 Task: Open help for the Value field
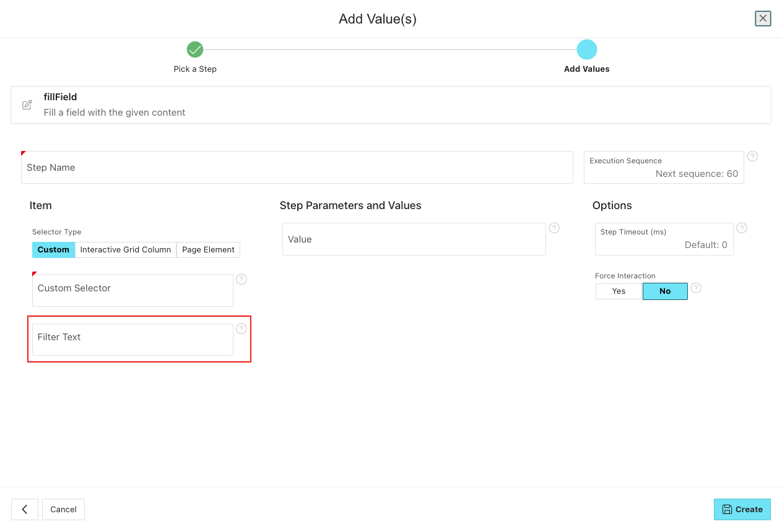coord(554,228)
